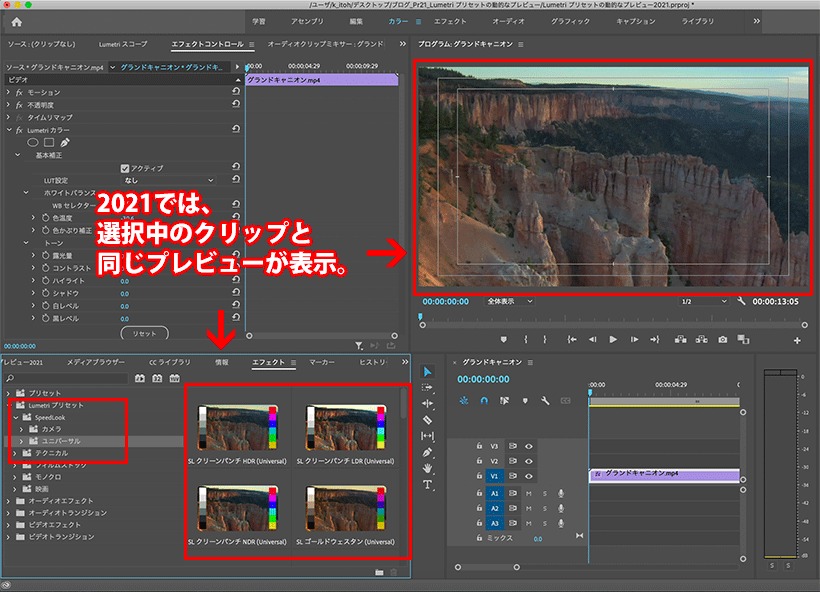Screen dimensions: 820x592
Task: Select the Track Select Forward tool
Action: click(427, 388)
